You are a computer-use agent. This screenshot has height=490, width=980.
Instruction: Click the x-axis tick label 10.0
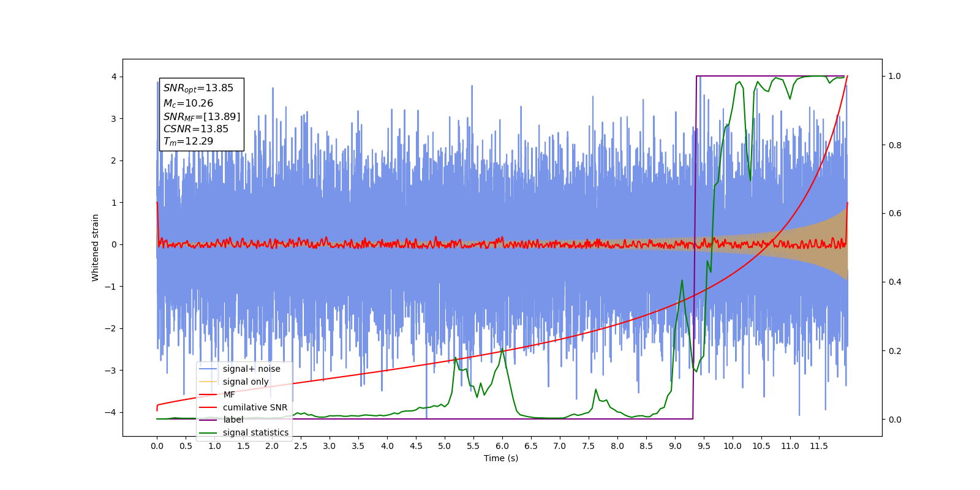click(733, 446)
